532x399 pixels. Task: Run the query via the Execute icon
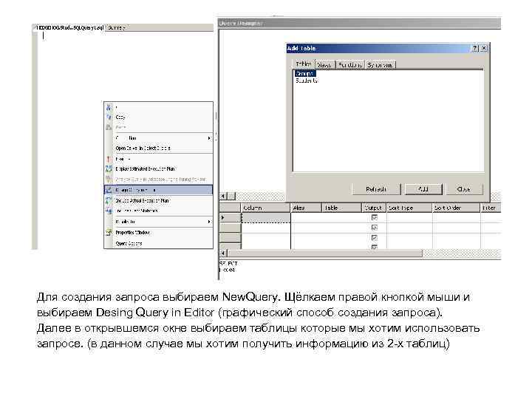pos(109,159)
